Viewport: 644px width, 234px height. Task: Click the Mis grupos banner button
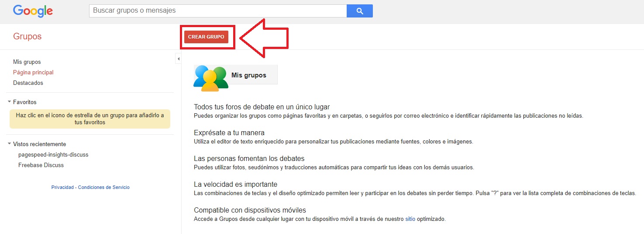coord(249,75)
